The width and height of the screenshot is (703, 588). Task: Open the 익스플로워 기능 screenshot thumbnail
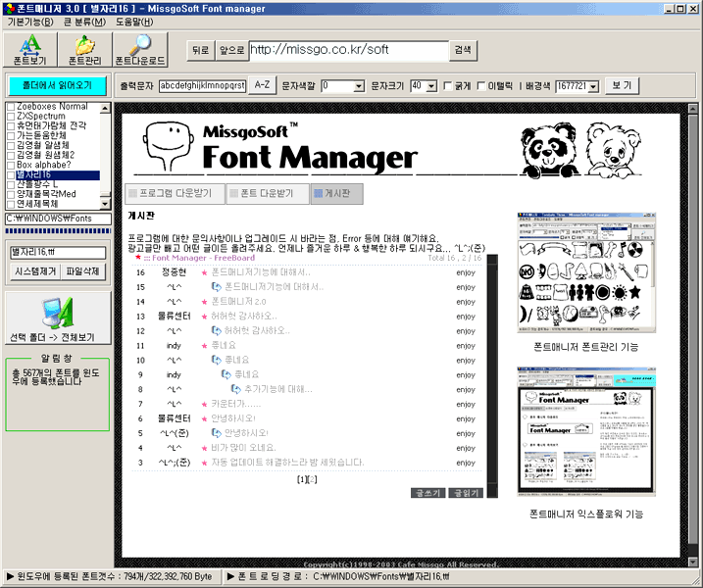[x=586, y=431]
